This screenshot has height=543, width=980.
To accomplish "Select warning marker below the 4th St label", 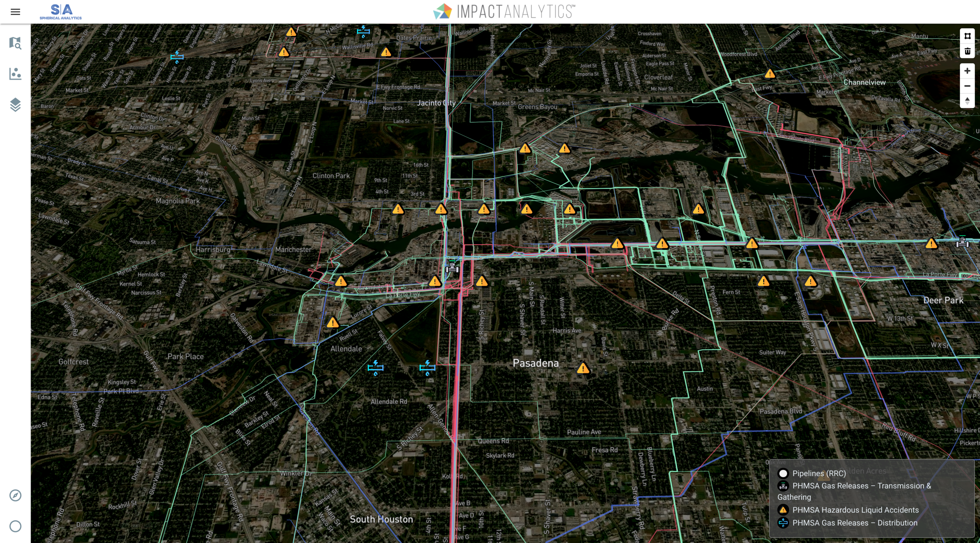I will (398, 209).
